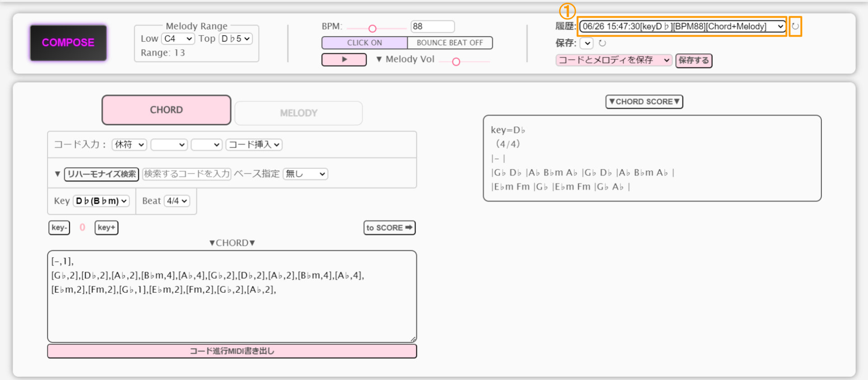
Task: Collapse the ▼CHORD▼ section header
Action: 232,243
